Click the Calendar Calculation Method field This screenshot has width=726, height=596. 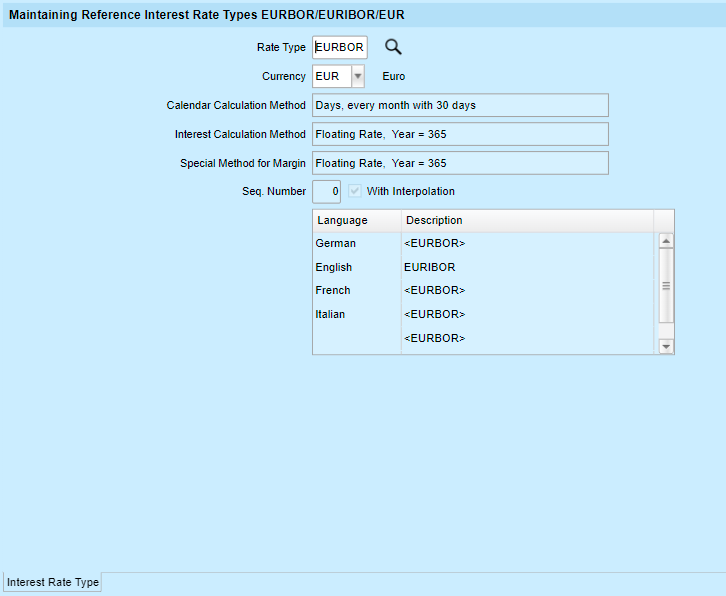coord(460,105)
